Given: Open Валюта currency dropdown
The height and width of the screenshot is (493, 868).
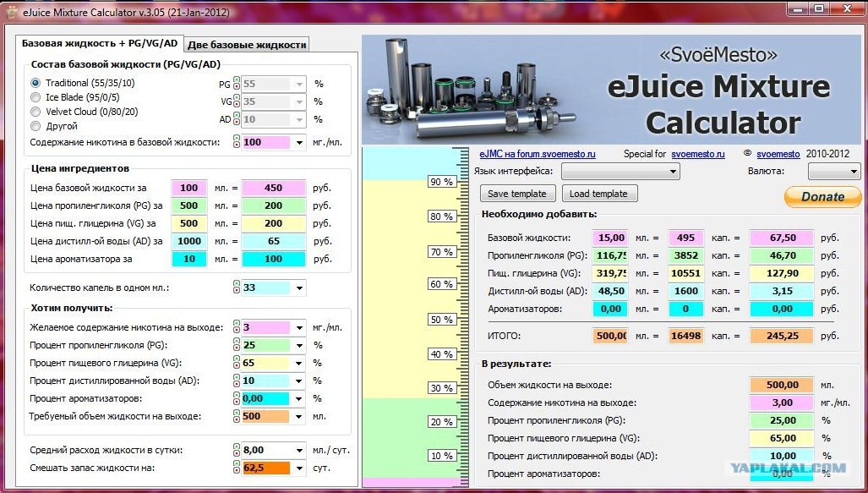Looking at the screenshot, I should point(834,171).
